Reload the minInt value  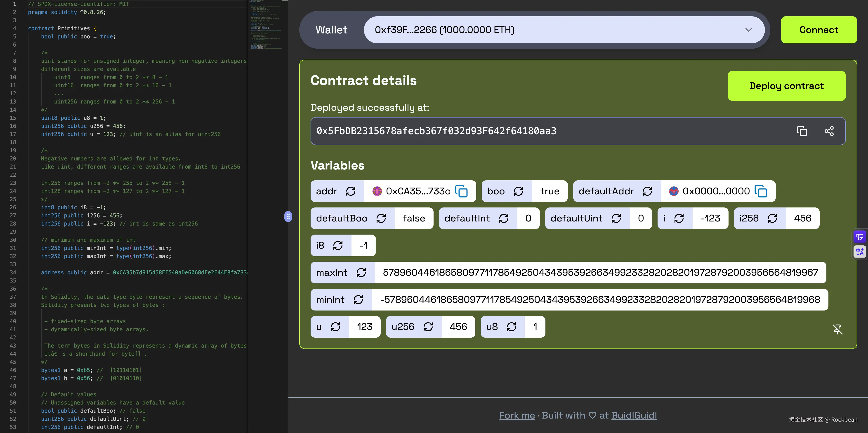358,300
